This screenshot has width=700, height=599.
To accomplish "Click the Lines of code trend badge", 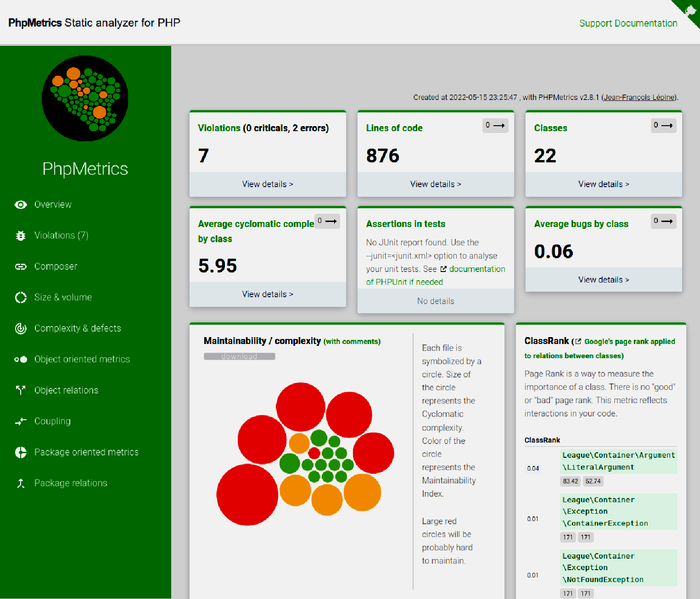I will coord(495,125).
